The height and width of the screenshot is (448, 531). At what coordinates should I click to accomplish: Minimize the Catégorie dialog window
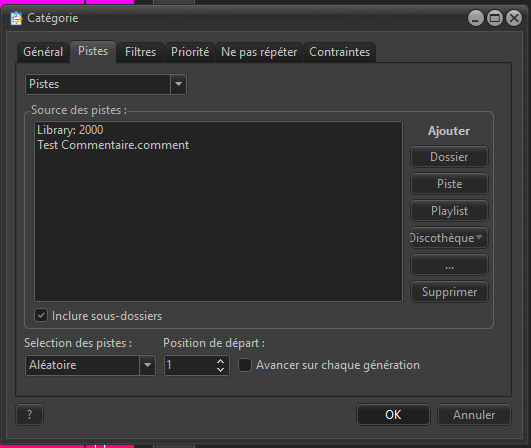pos(476,18)
